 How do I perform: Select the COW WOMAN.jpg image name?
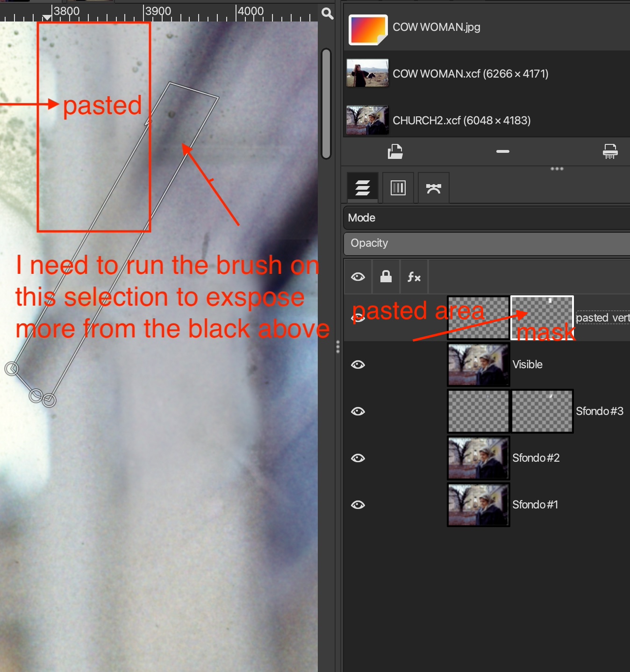pos(436,27)
